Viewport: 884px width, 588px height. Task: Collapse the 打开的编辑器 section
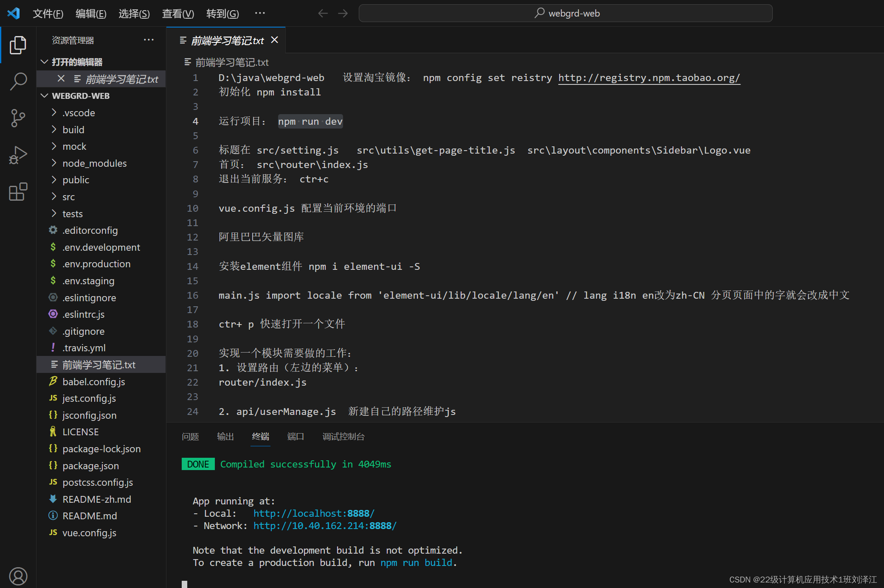click(x=101, y=62)
